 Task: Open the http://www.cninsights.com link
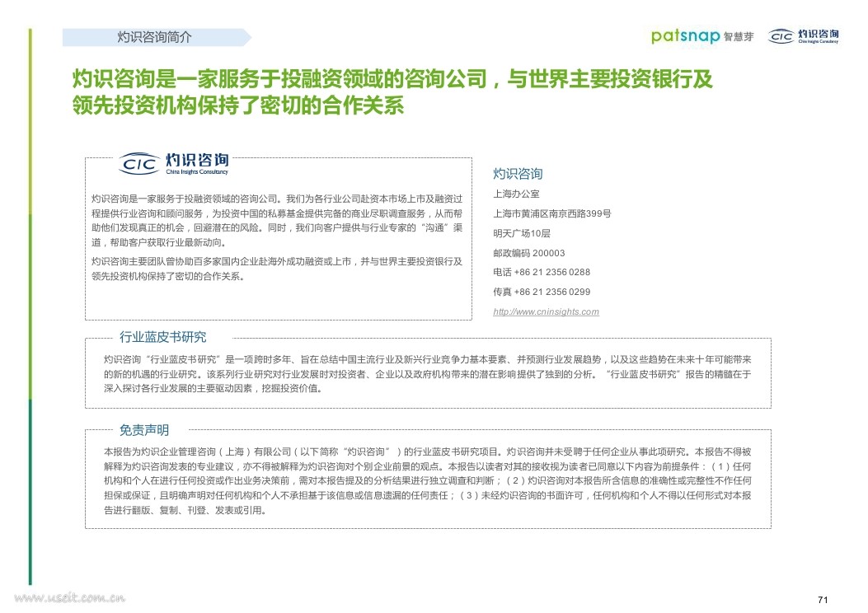[546, 311]
